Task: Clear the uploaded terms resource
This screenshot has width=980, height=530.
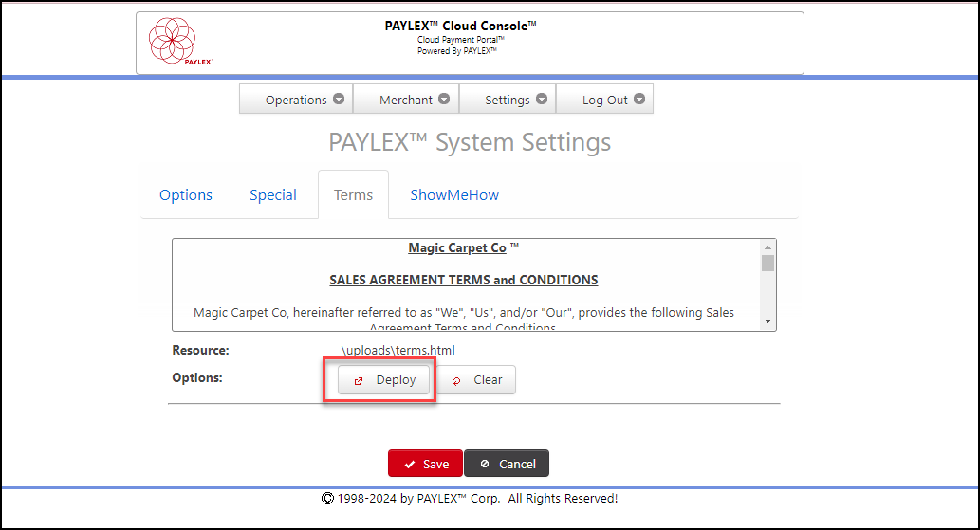Action: (x=476, y=379)
